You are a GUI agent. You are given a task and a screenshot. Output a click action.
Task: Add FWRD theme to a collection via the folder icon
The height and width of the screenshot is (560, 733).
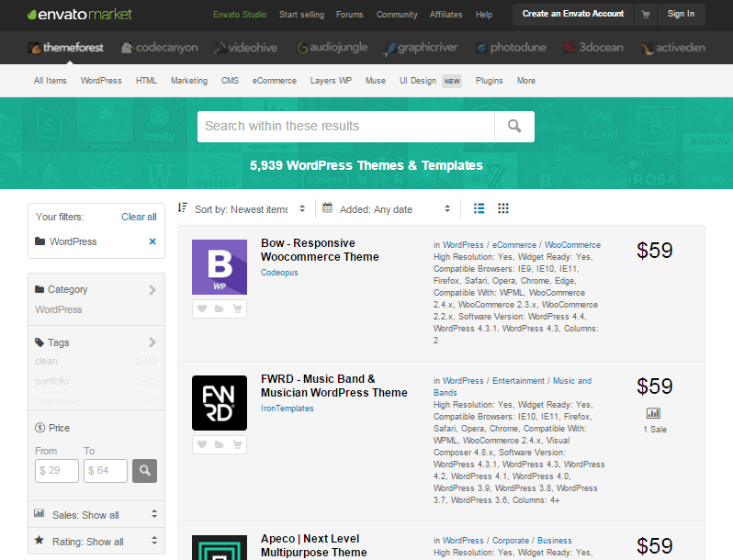220,445
